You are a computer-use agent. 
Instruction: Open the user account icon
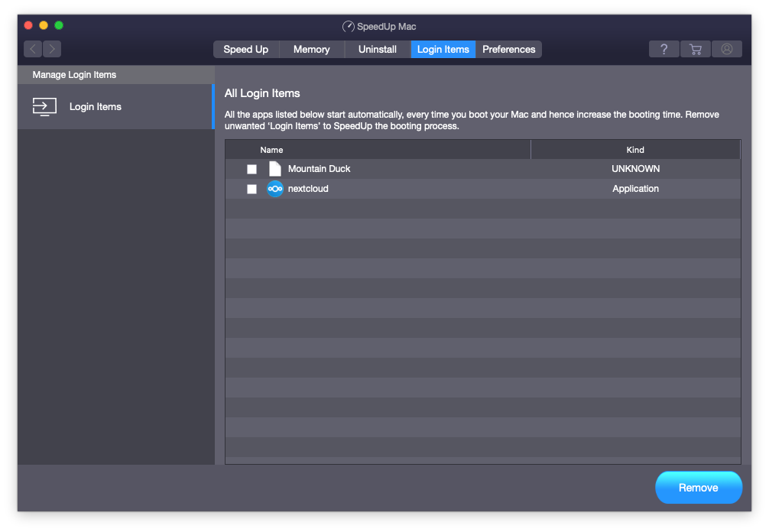tap(726, 49)
